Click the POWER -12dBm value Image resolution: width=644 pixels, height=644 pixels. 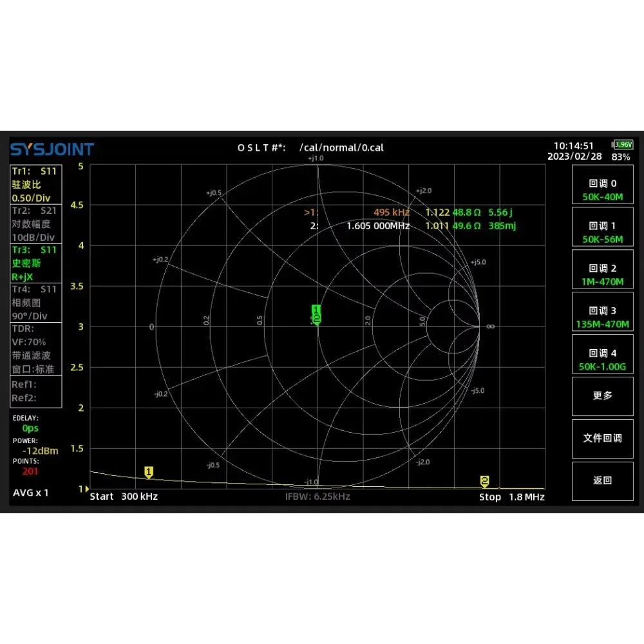point(40,451)
